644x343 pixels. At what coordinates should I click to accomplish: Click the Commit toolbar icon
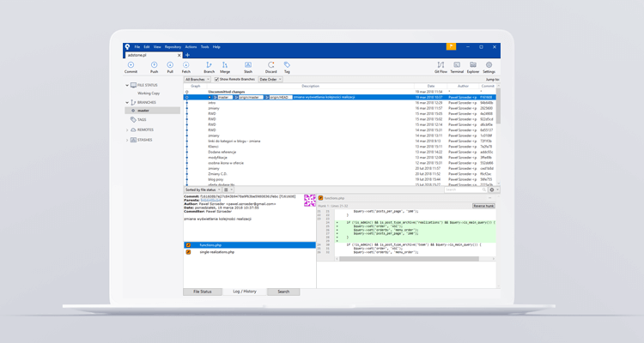(x=131, y=67)
